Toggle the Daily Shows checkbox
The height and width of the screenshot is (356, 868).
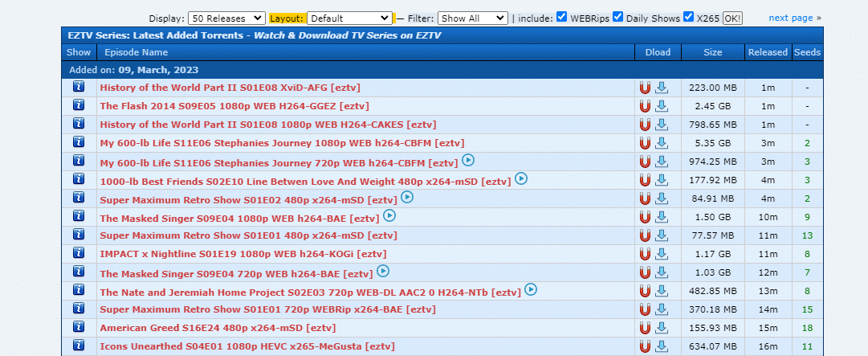pyautogui.click(x=617, y=17)
